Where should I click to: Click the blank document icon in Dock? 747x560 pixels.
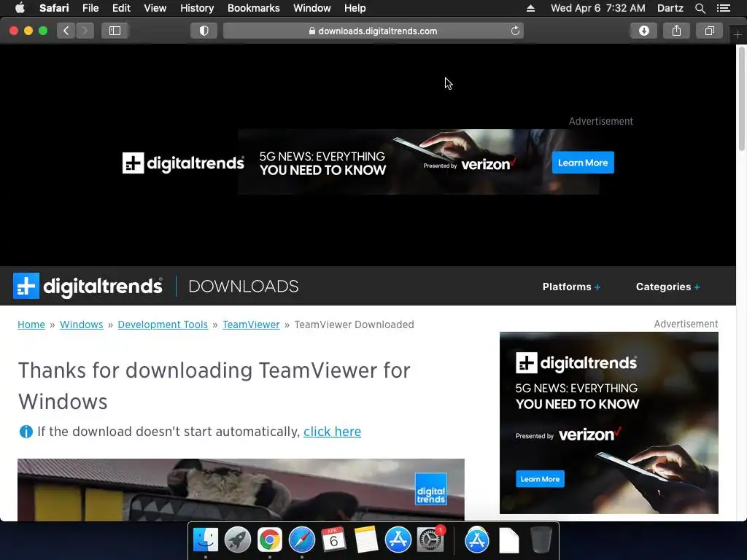click(508, 540)
